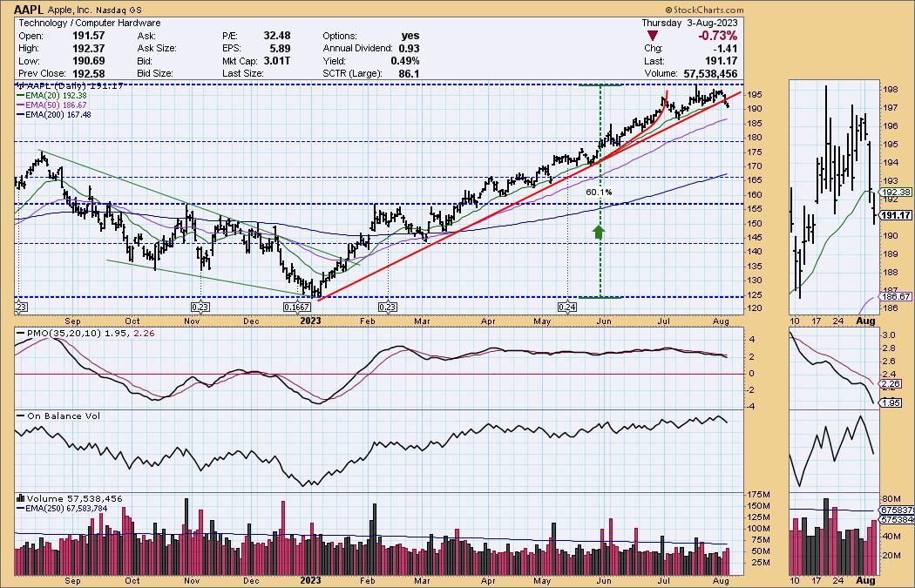Click the EMA(200) 167.48 legend text

(x=58, y=115)
